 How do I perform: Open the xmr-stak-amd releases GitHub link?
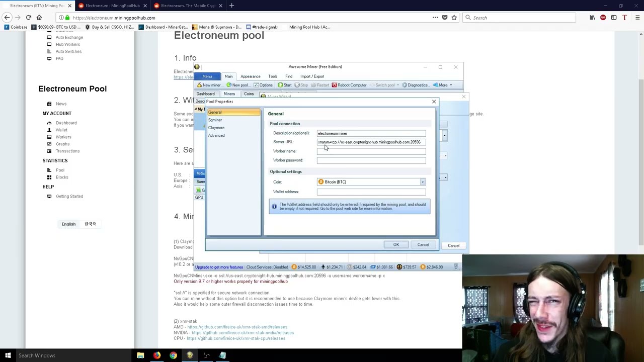tap(237, 327)
